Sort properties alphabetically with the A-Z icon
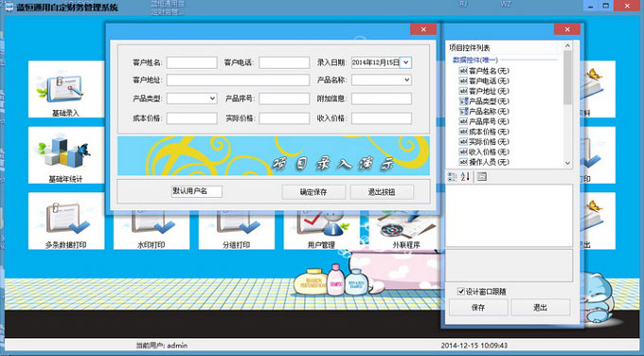Viewport: 644px width, 356px height. [465, 177]
